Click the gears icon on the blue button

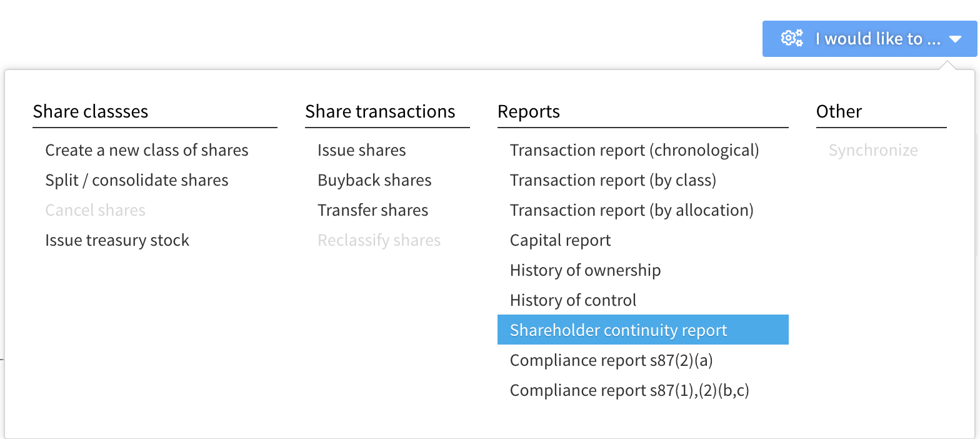pos(791,38)
